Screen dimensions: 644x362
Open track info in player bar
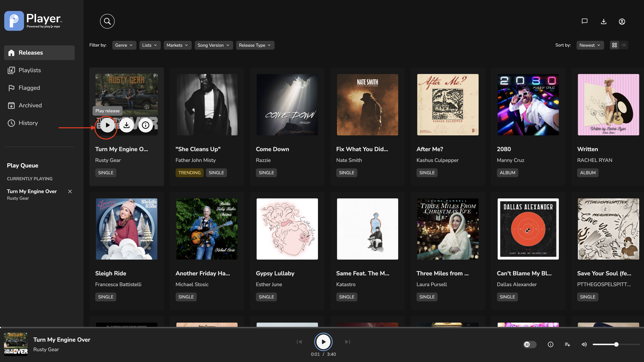[x=551, y=344]
